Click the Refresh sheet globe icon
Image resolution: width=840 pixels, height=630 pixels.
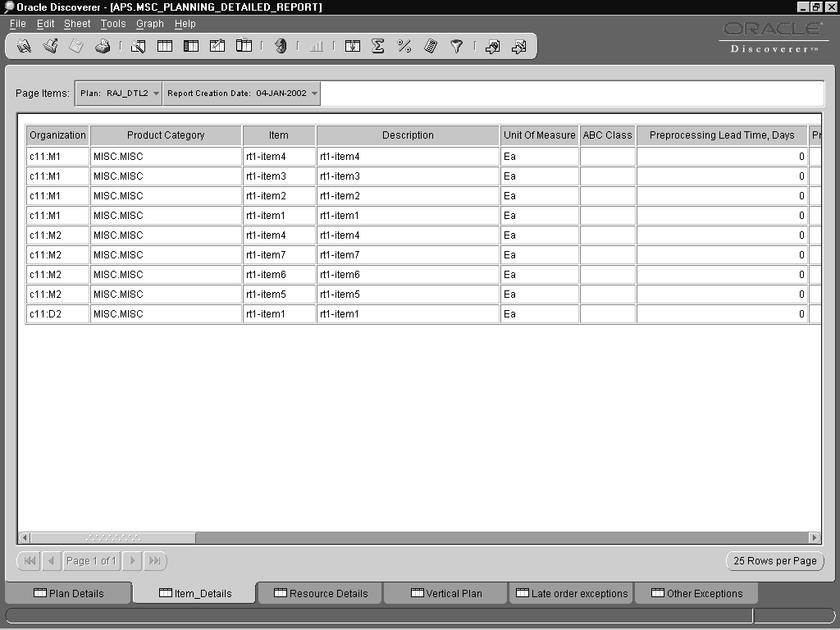tap(281, 47)
